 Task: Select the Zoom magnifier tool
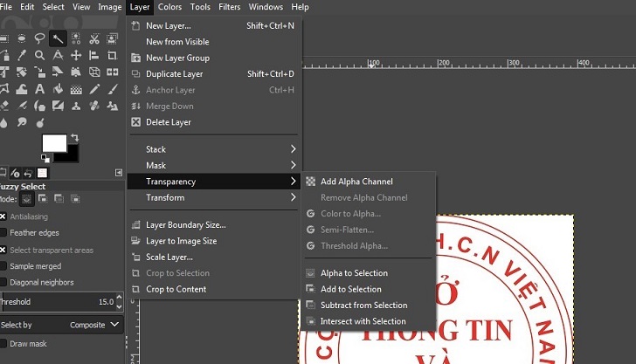tap(40, 55)
